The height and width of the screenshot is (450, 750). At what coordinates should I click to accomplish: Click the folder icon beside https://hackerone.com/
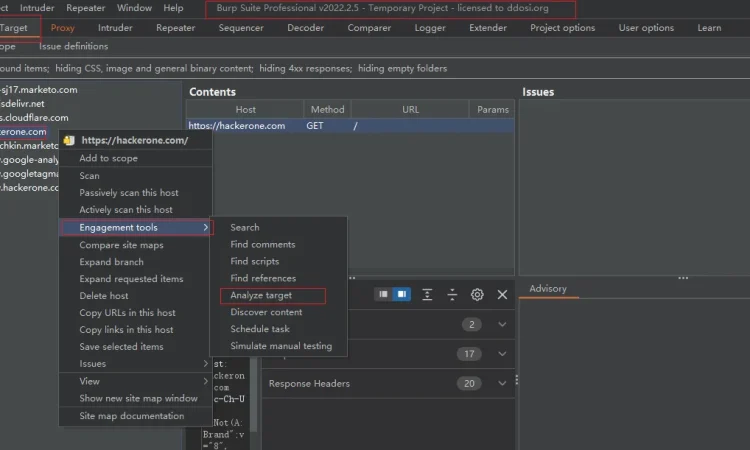pos(69,140)
